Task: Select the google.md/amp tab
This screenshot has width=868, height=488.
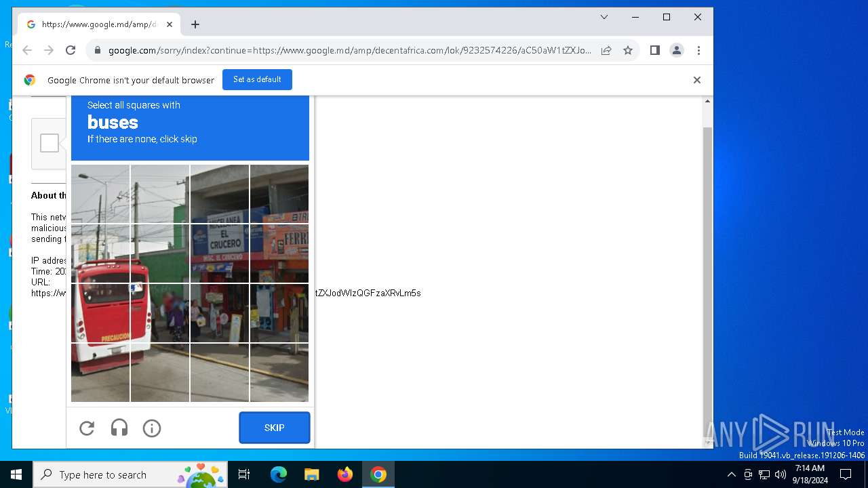Action: (99, 24)
